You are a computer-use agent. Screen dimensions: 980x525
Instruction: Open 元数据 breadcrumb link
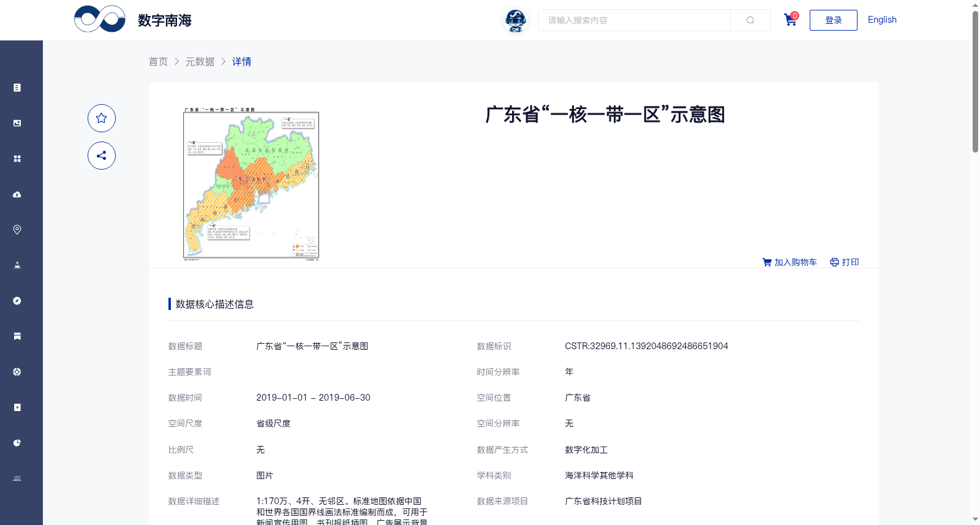(x=200, y=61)
